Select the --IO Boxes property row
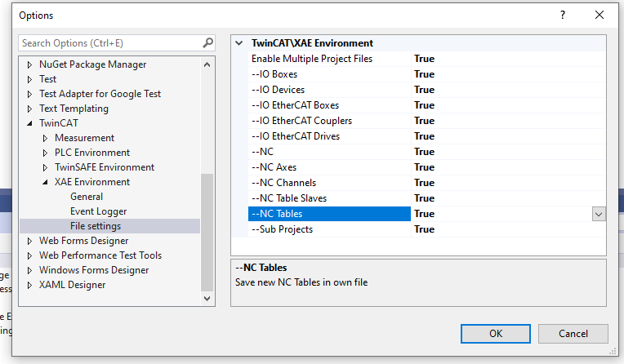624x364 pixels. 329,74
